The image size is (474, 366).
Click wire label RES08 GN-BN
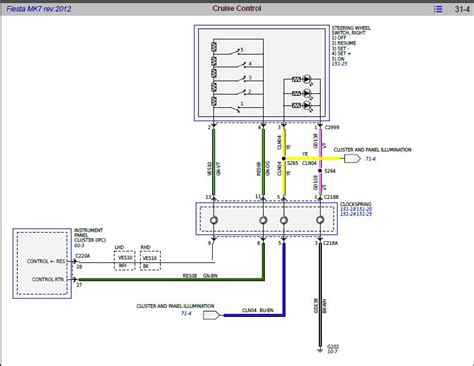click(200, 276)
